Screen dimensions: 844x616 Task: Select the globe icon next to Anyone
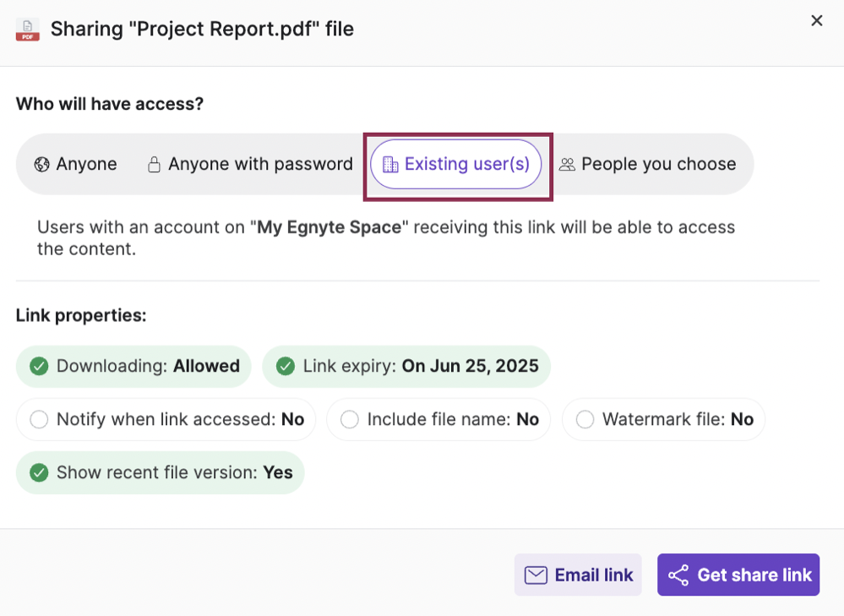[x=41, y=164]
